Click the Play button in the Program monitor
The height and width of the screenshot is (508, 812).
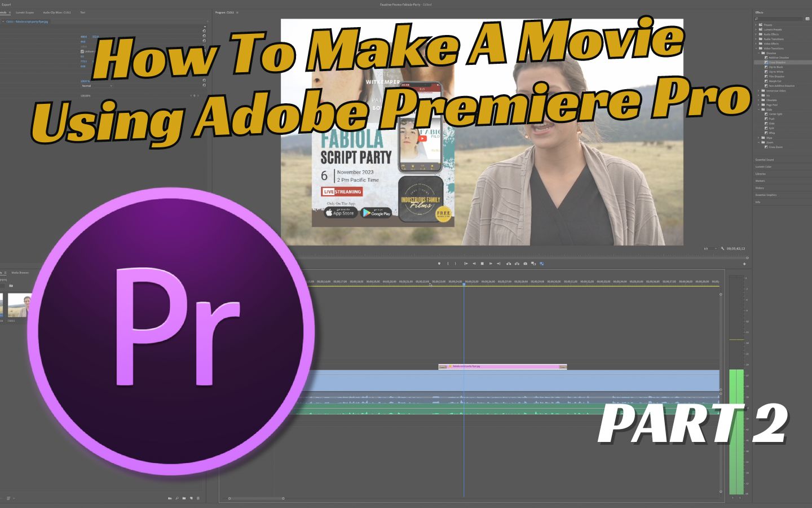tap(483, 263)
